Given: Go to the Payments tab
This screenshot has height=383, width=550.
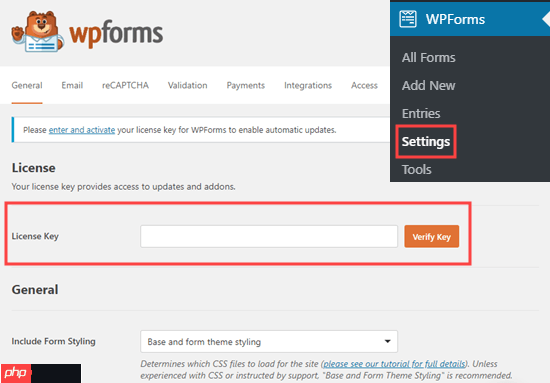Looking at the screenshot, I should [246, 85].
